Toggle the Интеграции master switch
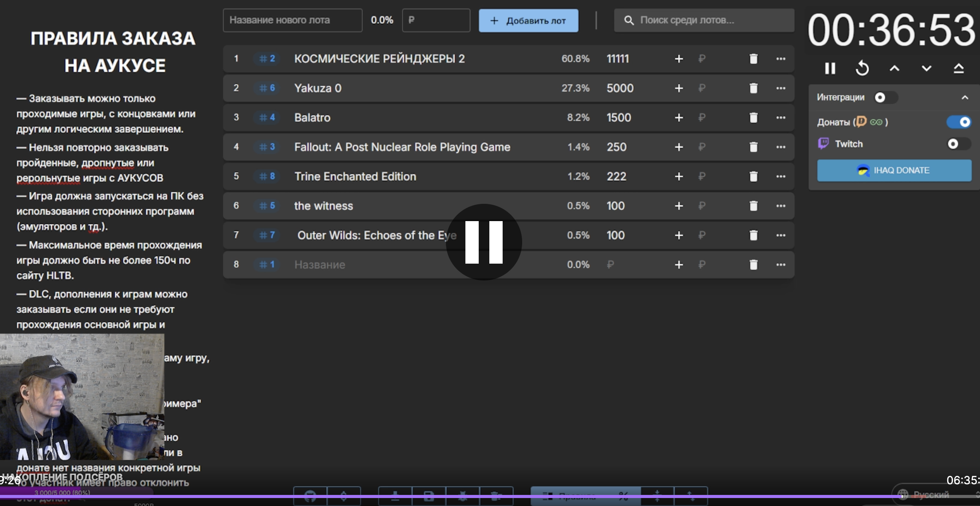Viewport: 980px width, 506px height. pos(885,97)
